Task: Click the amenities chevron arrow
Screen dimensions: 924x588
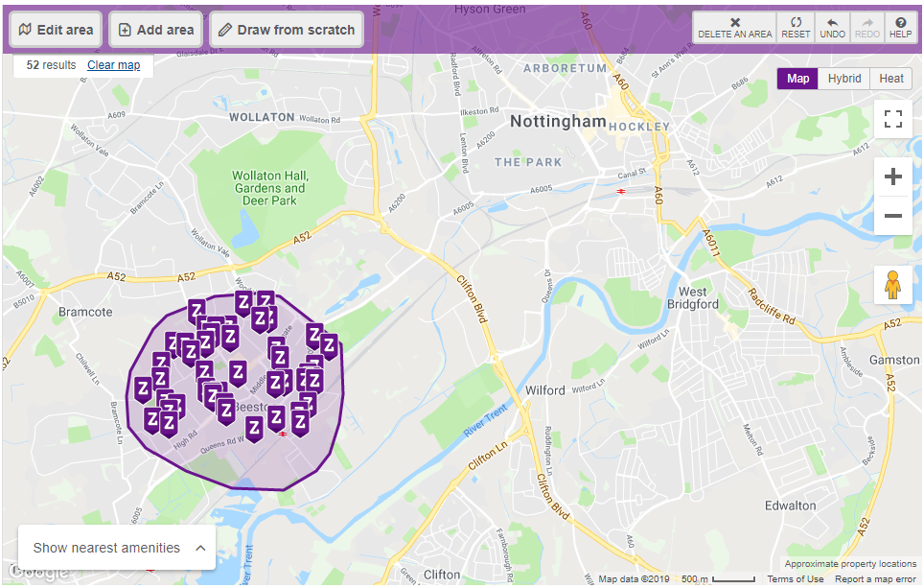Action: (201, 548)
